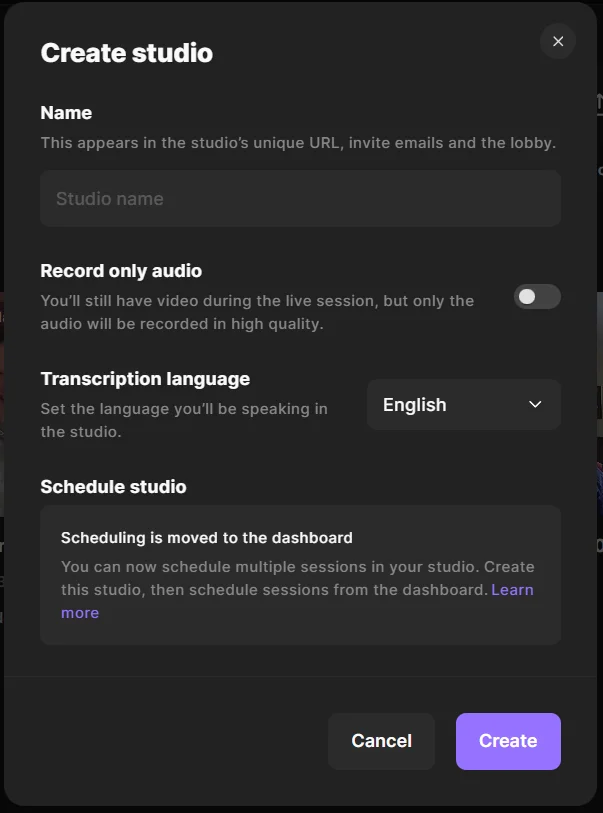Click Create to make the studio
The height and width of the screenshot is (813, 603).
click(x=508, y=741)
